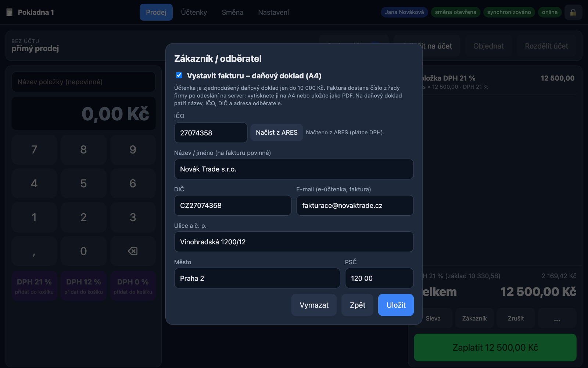Click the Jana Nováková user badge
This screenshot has width=588, height=368.
click(404, 12)
